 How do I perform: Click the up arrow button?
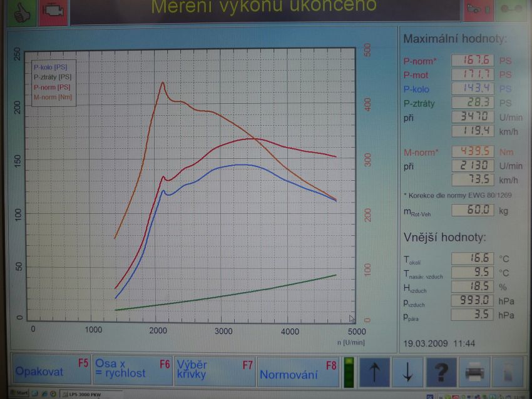[x=374, y=372]
